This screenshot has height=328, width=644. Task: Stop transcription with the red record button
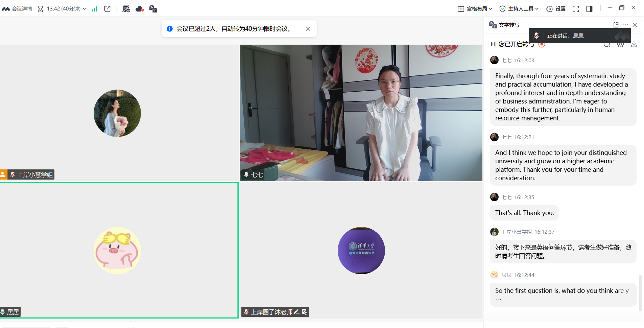click(x=542, y=44)
